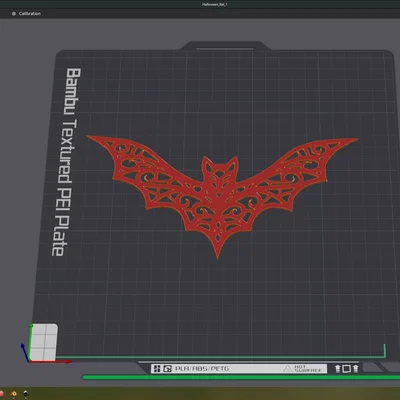Click the hot surface warning triangle
The image size is (400, 400).
click(x=287, y=369)
